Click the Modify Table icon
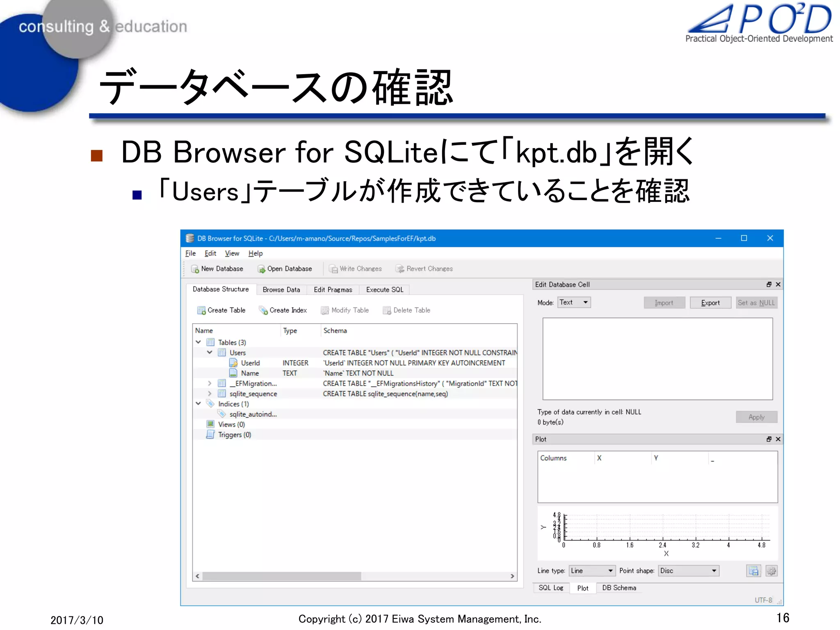This screenshot has height=630, width=840. pyautogui.click(x=325, y=310)
